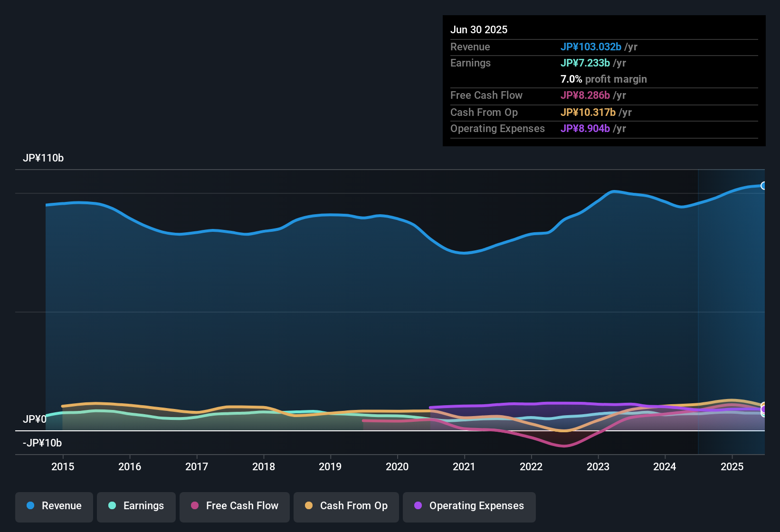780x532 pixels.
Task: Click the 2021 x-axis label
Action: click(464, 466)
